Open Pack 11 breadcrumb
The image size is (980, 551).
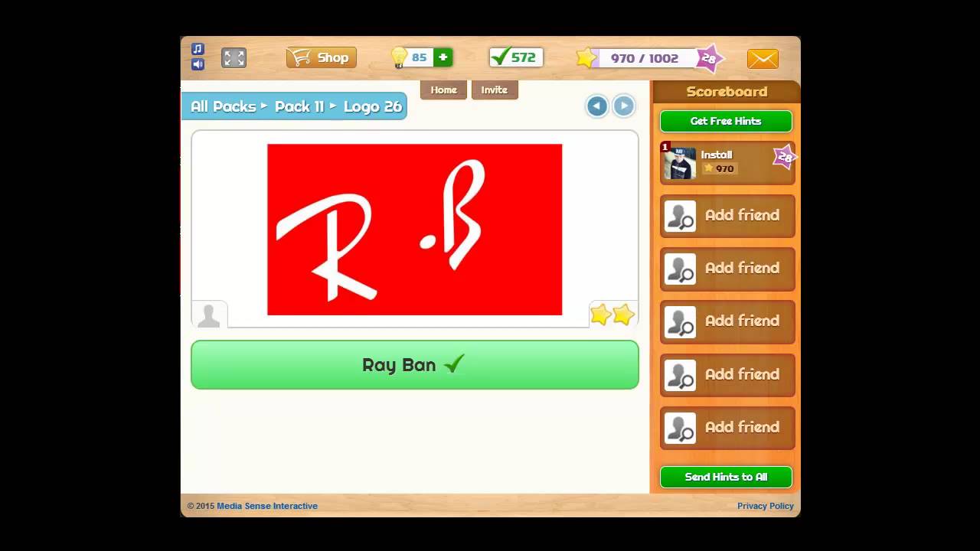[x=299, y=106]
